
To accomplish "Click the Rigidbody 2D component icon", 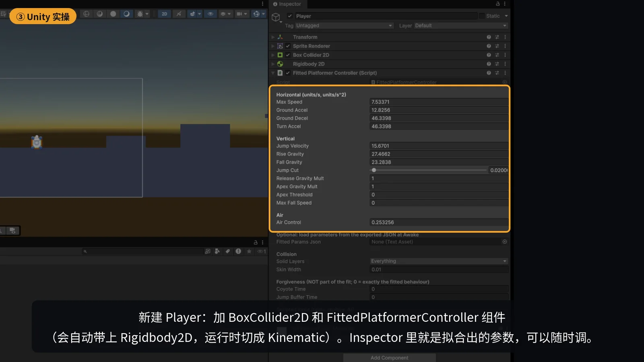I will (x=280, y=64).
